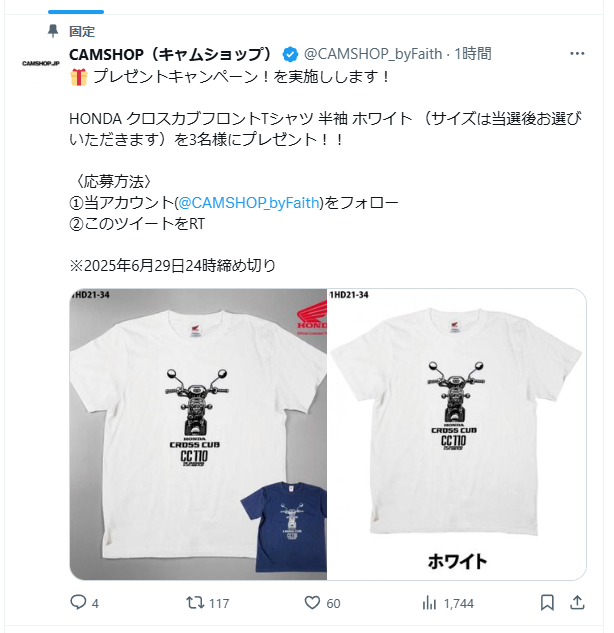
Task: Open CAMSHOP（キャムショップ） display name
Action: coord(172,54)
